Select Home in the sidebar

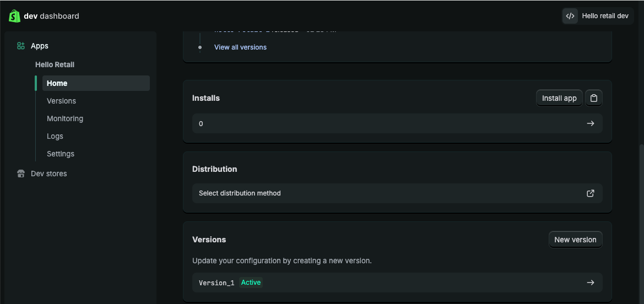[x=57, y=83]
